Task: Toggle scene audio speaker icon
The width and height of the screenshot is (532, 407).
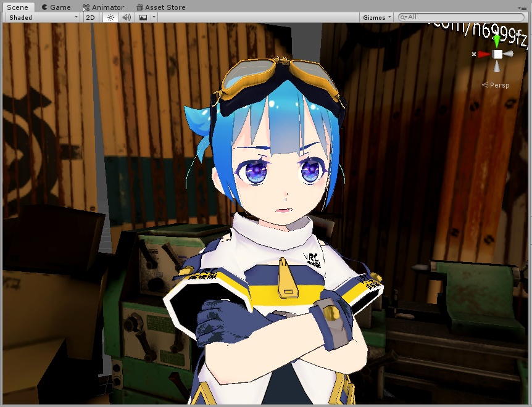Action: [x=127, y=17]
